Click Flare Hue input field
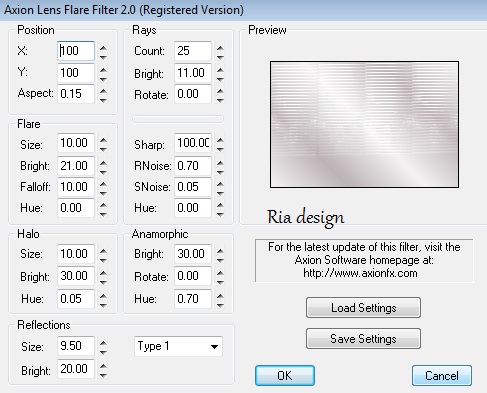 tap(76, 208)
